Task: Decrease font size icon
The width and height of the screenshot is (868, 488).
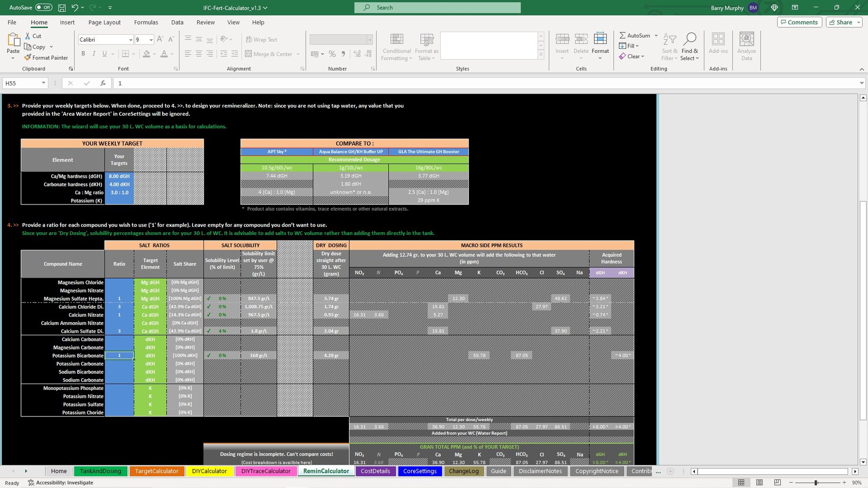Action: pyautogui.click(x=171, y=39)
